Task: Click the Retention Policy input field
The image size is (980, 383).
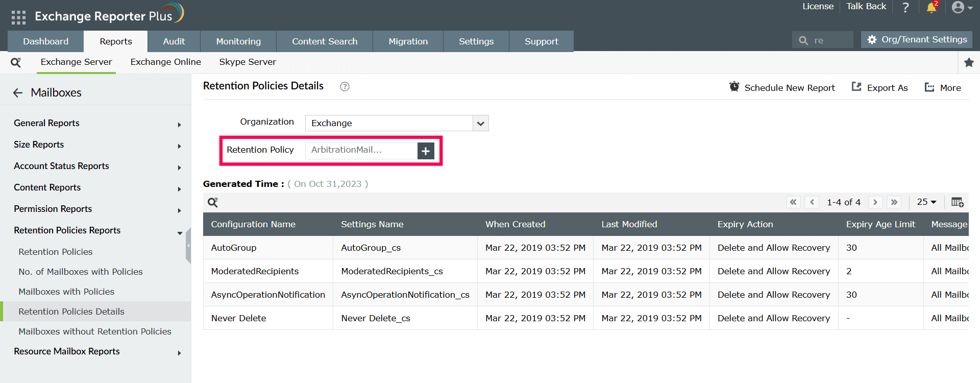Action: [361, 150]
